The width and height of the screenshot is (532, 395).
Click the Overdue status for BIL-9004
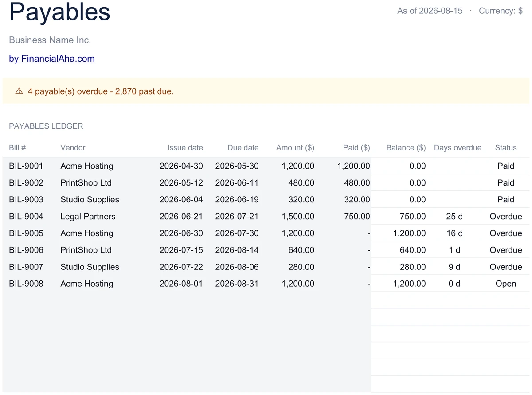click(506, 217)
